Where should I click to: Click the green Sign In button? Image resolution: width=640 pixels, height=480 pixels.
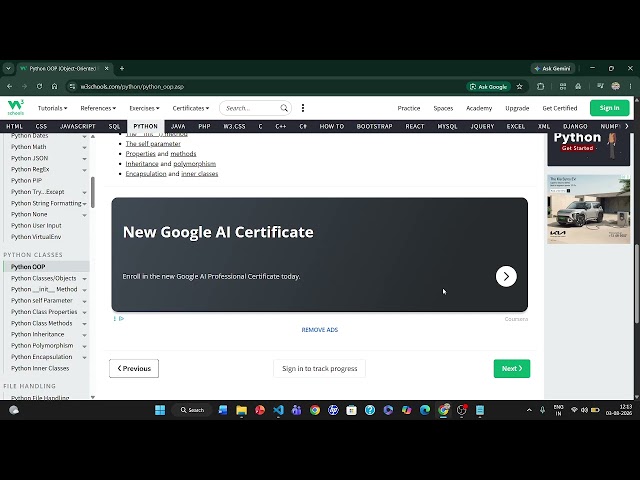point(609,108)
